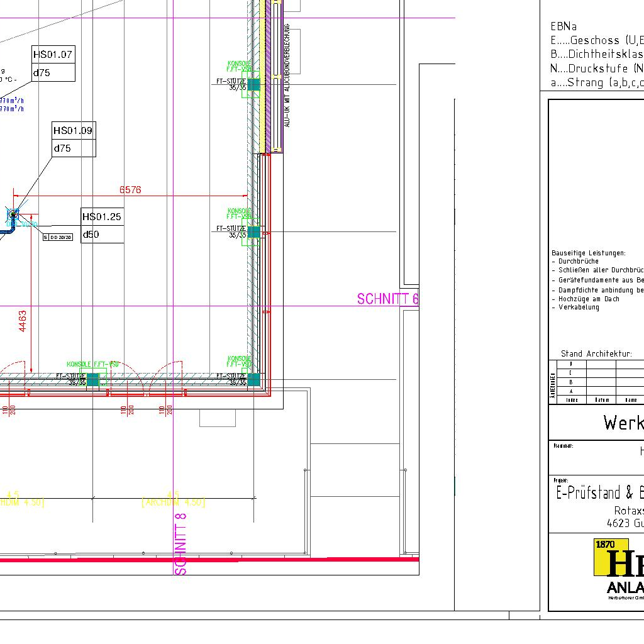
Task: Select the yellow ARCHDIM 4.50 dimension near SCHNITT 8
Action: coord(174,502)
